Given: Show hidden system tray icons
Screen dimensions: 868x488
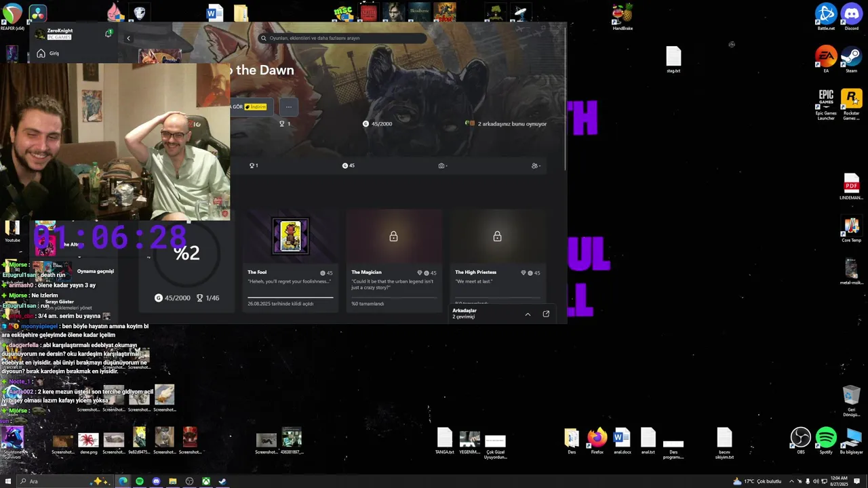Looking at the screenshot, I should pos(791,481).
